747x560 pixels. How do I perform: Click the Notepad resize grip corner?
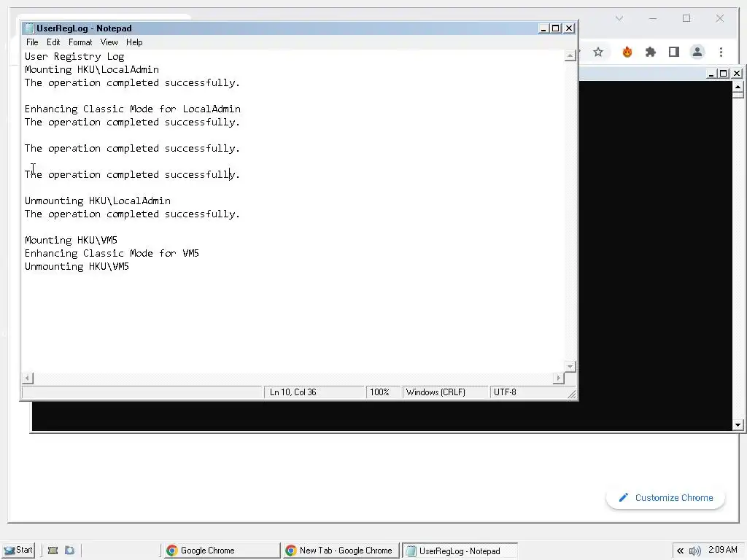(x=572, y=394)
